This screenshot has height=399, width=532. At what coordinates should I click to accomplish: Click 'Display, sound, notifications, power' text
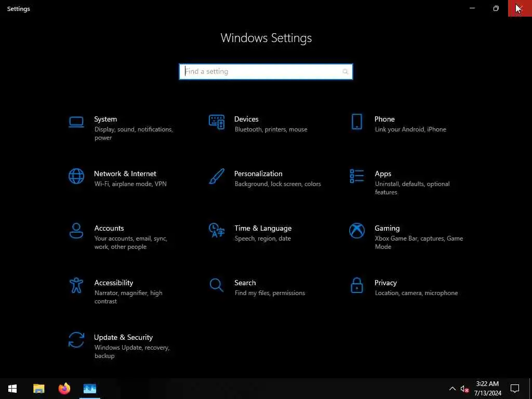[134, 134]
